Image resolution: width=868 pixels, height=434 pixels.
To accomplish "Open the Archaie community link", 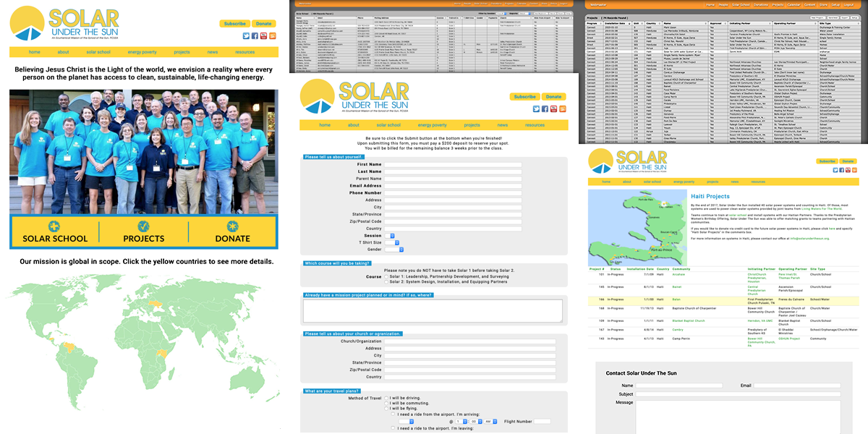I will [x=678, y=275].
